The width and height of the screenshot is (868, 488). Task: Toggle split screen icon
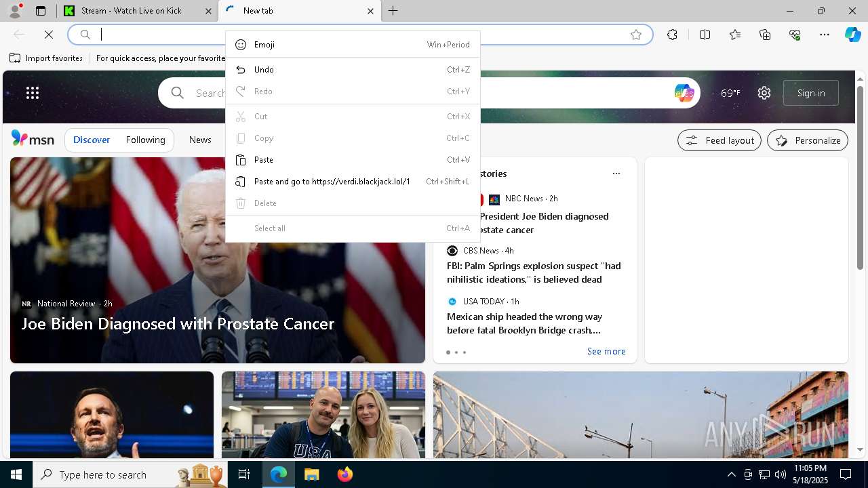point(705,35)
